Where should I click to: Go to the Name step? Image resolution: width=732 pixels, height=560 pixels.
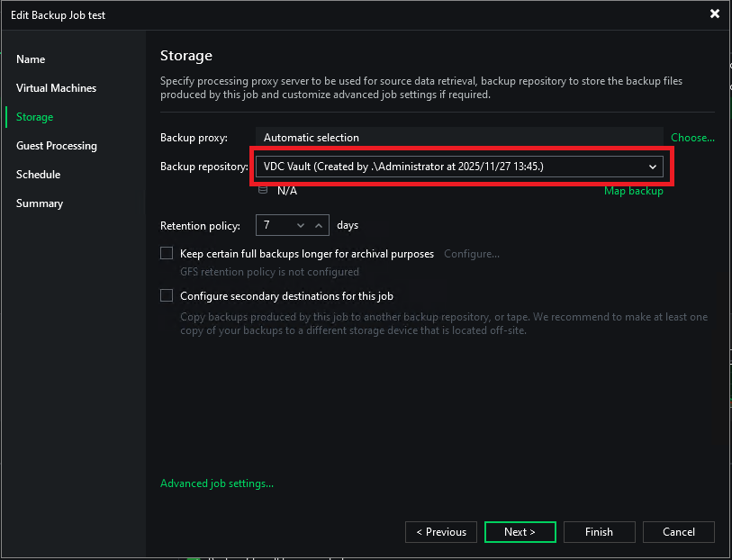coord(31,59)
